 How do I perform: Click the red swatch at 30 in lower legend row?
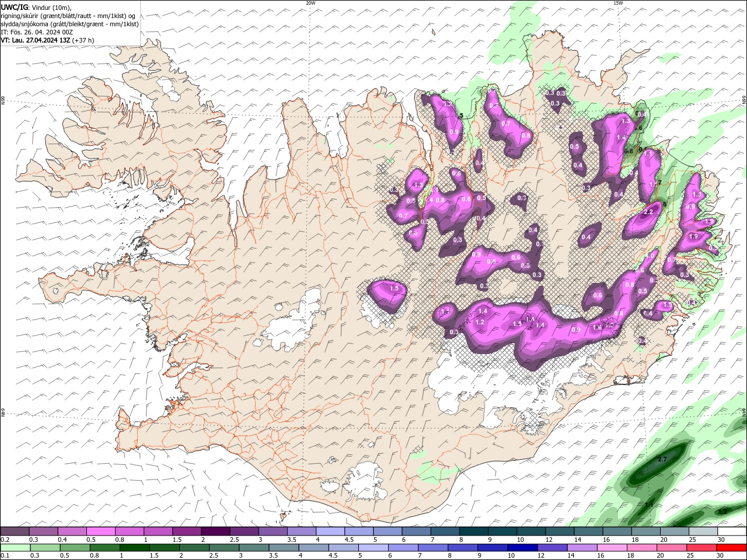[x=731, y=547]
